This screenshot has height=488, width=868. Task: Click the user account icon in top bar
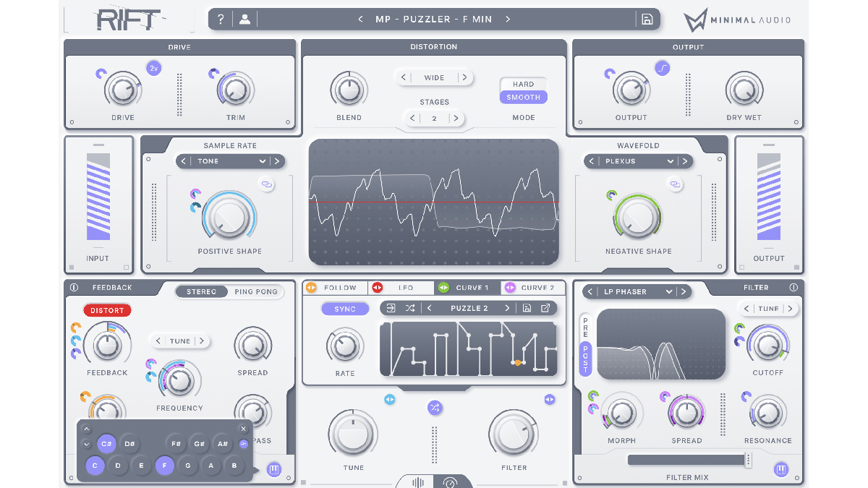coord(244,19)
